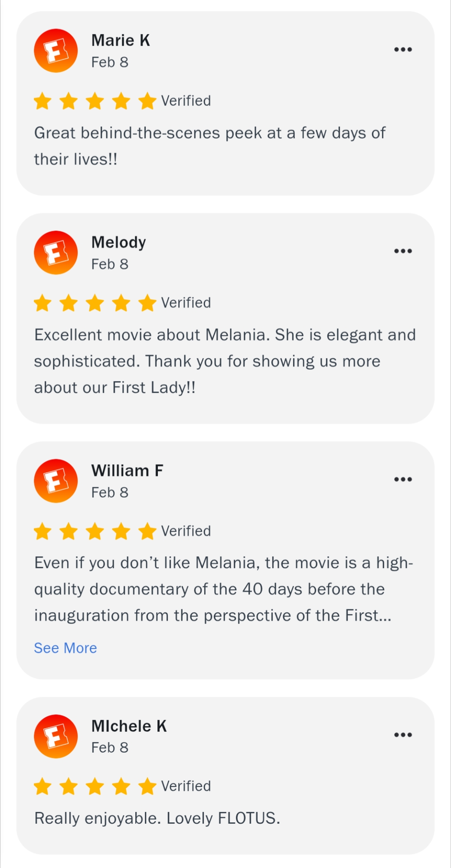Open Marie K's review options menu

403,49
